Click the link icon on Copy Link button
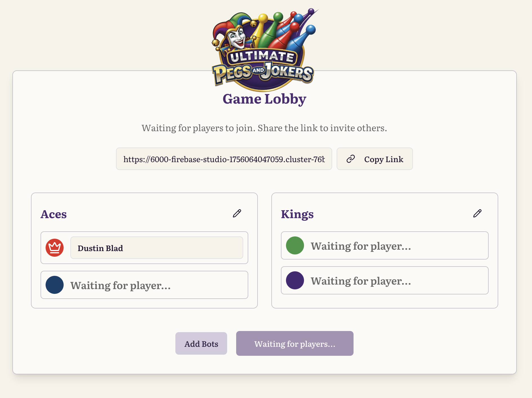 pos(350,159)
